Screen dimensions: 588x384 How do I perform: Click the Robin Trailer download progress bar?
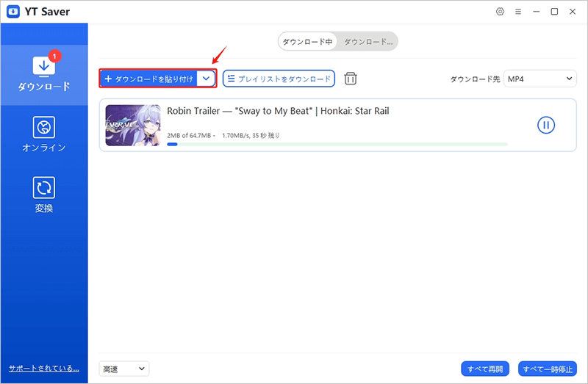click(x=337, y=144)
